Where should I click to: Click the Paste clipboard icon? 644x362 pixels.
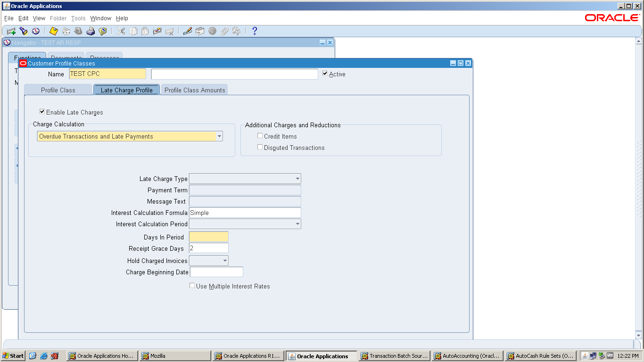(x=145, y=31)
